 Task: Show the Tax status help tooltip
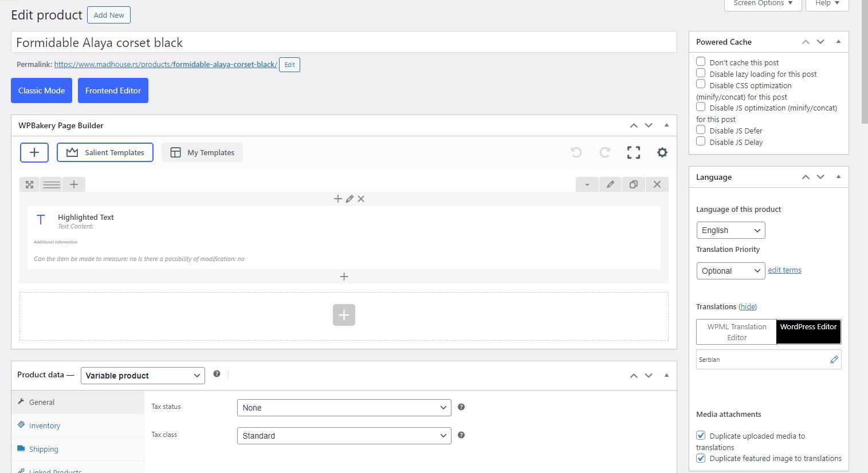pos(461,407)
